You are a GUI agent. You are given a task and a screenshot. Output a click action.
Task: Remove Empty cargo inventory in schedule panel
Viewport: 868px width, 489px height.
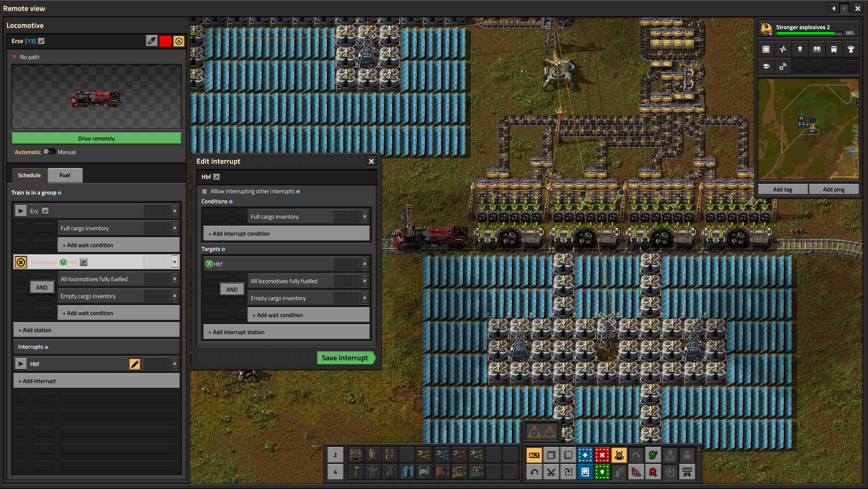point(175,296)
